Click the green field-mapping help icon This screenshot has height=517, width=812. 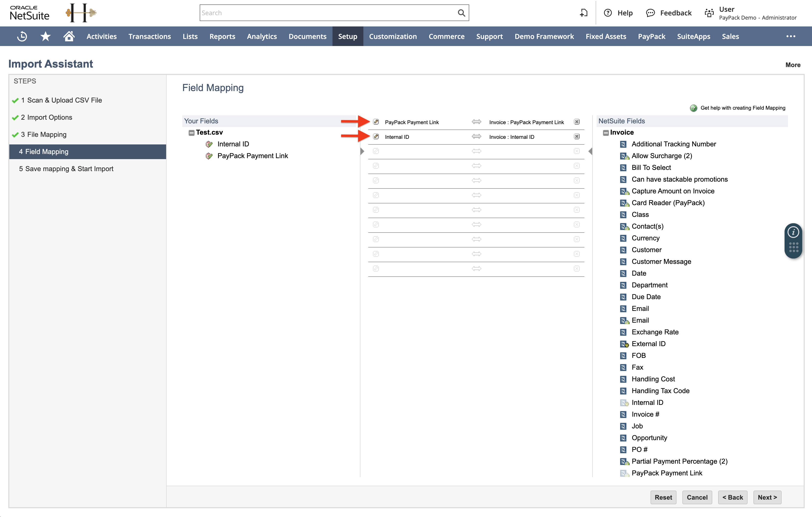tap(693, 108)
